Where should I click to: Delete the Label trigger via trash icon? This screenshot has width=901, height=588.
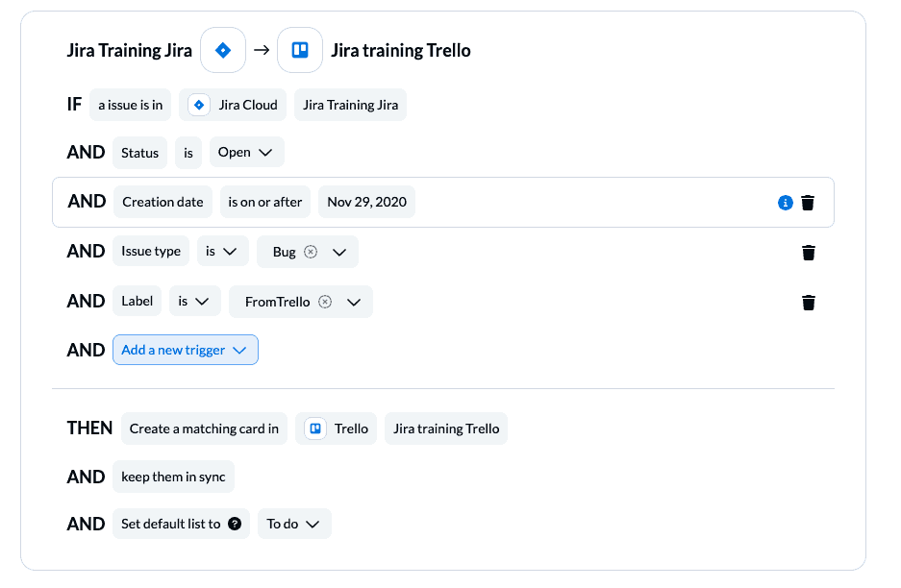click(x=809, y=303)
